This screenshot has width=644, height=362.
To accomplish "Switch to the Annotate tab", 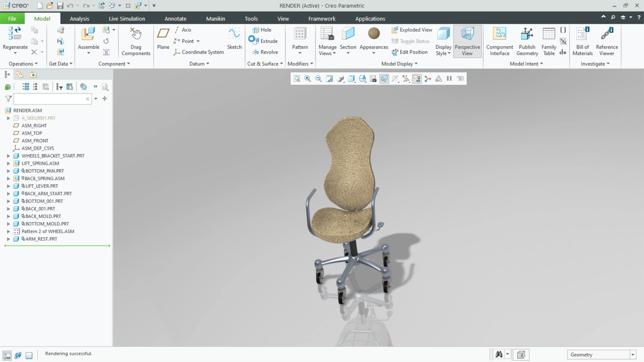I will 175,19.
